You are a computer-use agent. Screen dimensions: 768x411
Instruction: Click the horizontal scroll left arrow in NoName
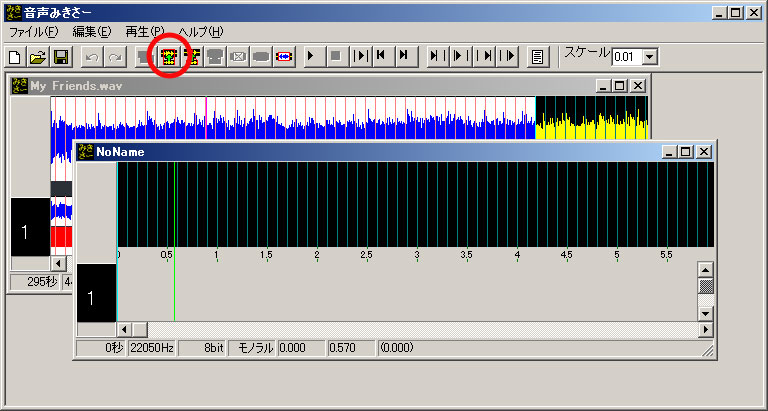coord(124,329)
